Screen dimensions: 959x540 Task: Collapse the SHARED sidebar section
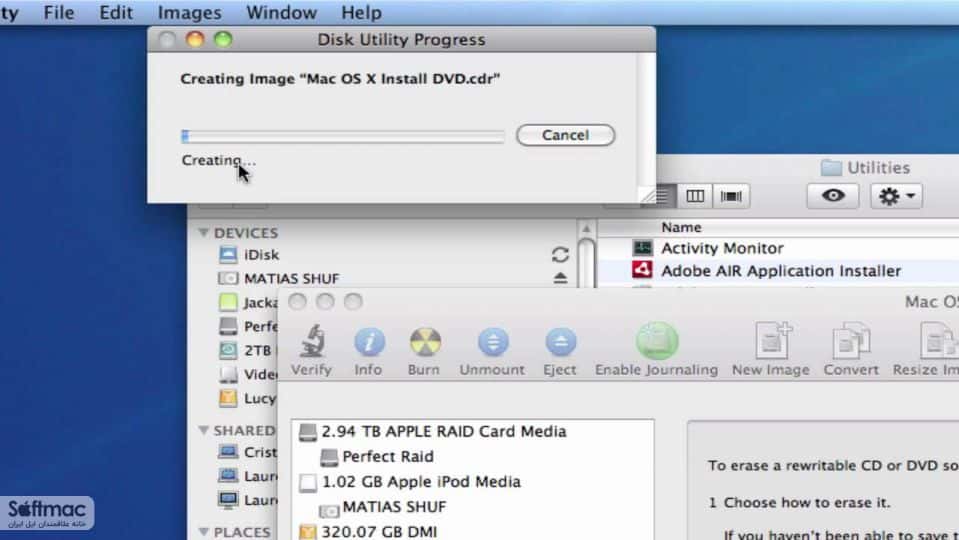(x=204, y=431)
